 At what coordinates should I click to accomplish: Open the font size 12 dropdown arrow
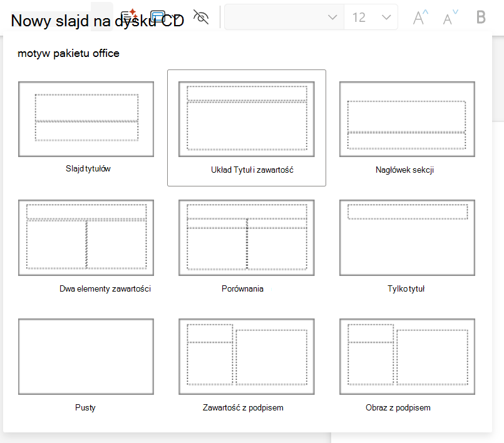(x=386, y=17)
